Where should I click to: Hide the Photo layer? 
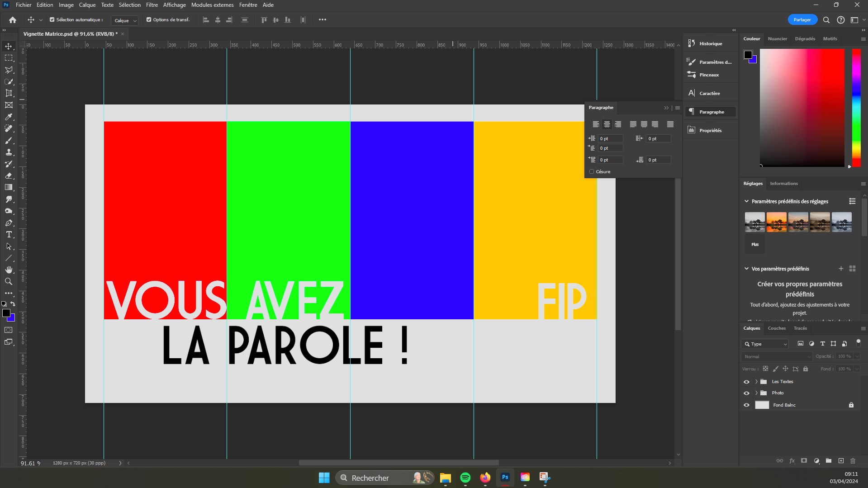click(746, 393)
